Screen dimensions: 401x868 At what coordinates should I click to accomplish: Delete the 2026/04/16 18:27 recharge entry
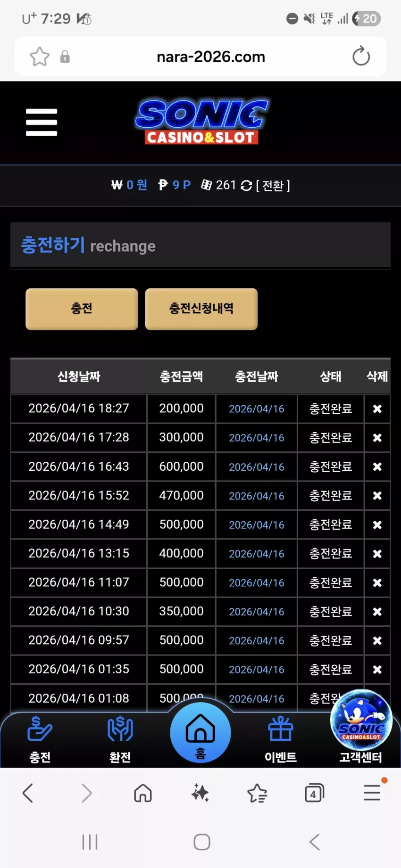pyautogui.click(x=377, y=409)
